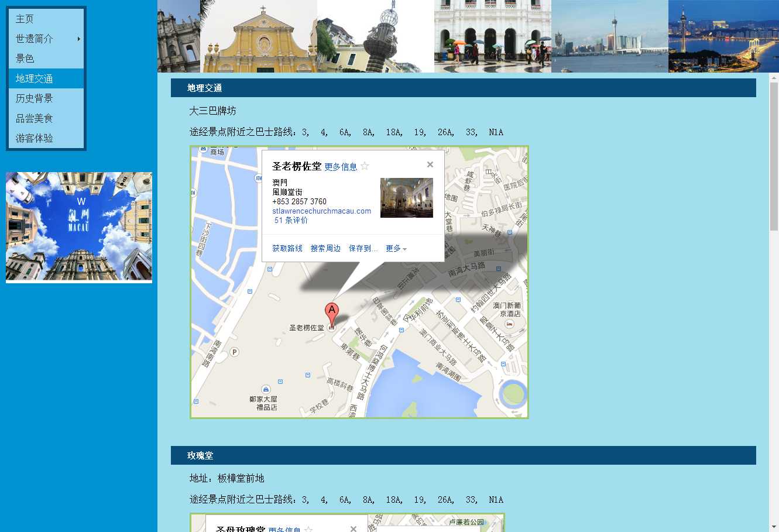Click the 51 条评价 reviews link
Screen dimensions: 779x532
pyautogui.click(x=291, y=220)
